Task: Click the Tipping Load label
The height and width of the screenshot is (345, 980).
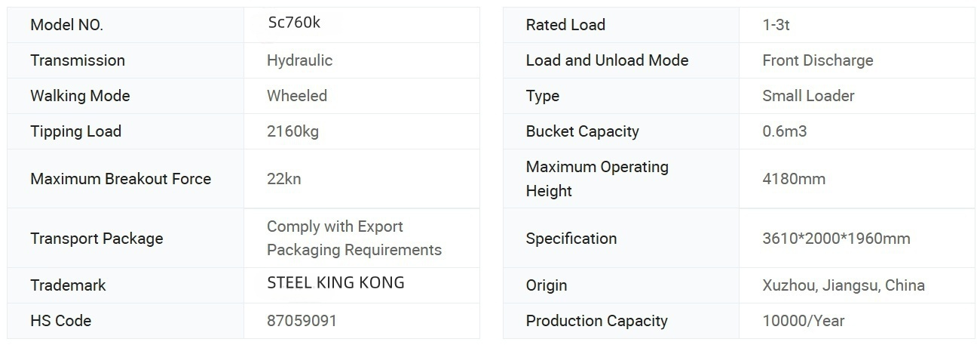Action: coord(75,131)
